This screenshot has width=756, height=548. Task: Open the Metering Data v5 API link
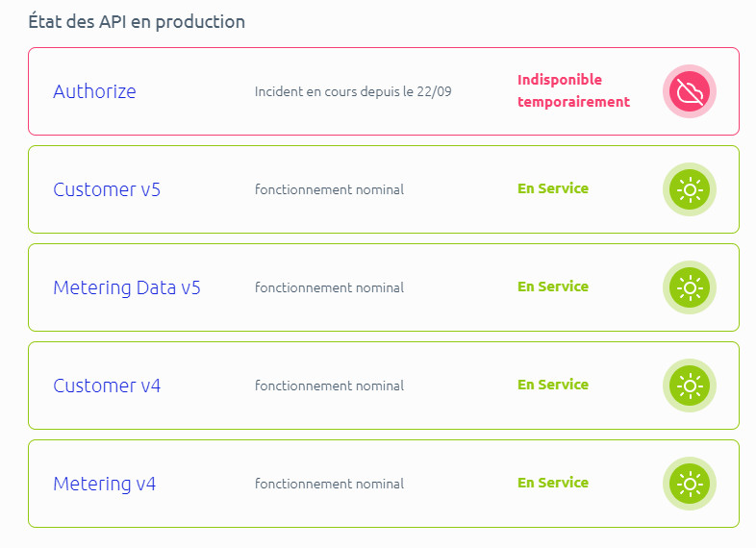[x=127, y=287]
